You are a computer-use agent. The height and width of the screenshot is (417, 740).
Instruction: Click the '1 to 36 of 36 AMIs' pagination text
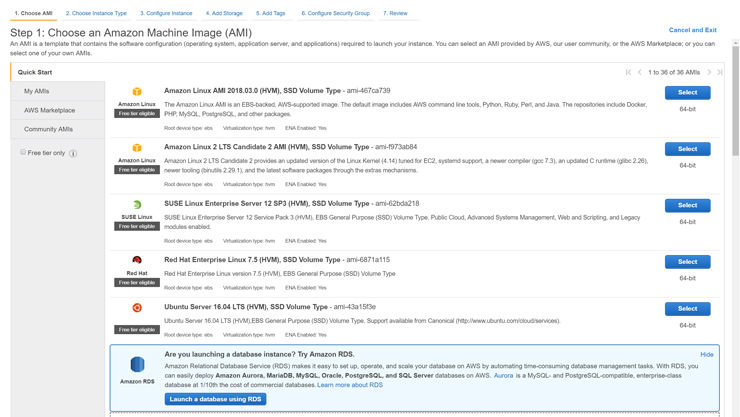click(674, 72)
